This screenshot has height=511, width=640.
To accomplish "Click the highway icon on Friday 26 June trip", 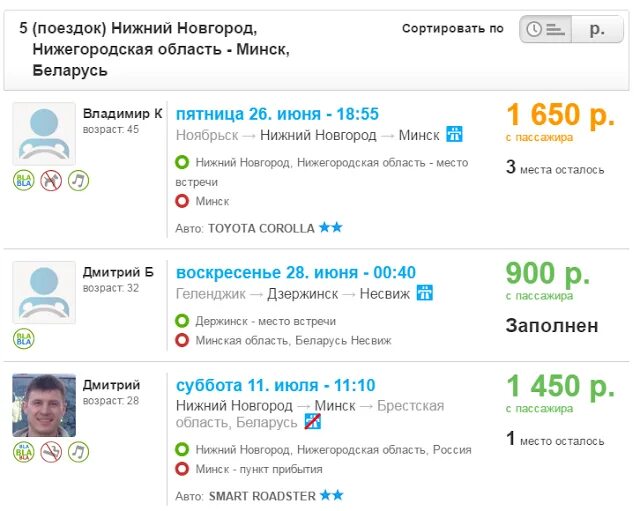I will [455, 134].
